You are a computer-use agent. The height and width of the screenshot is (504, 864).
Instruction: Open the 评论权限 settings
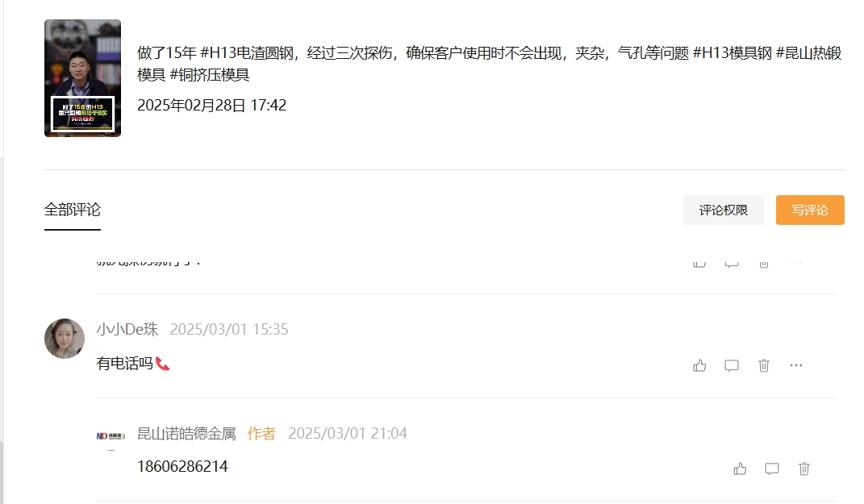[x=724, y=210]
